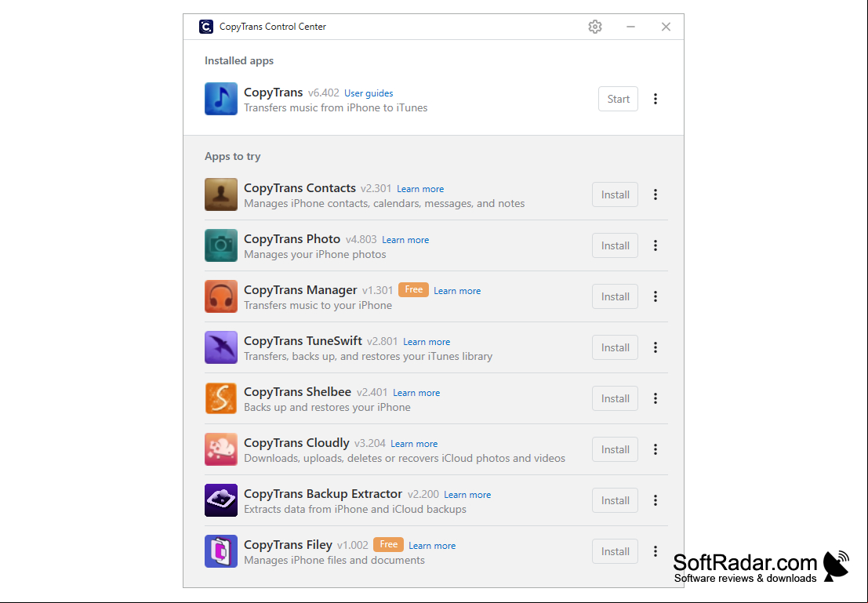Install CopyTrans Shelbee
Image resolution: width=868 pixels, height=603 pixels.
click(x=615, y=398)
